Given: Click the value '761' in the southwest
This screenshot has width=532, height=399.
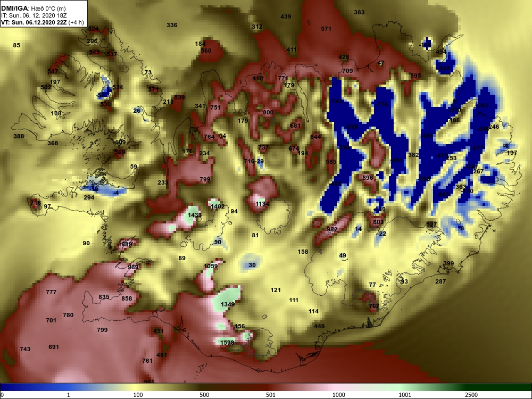Looking at the screenshot, I should [147, 361].
